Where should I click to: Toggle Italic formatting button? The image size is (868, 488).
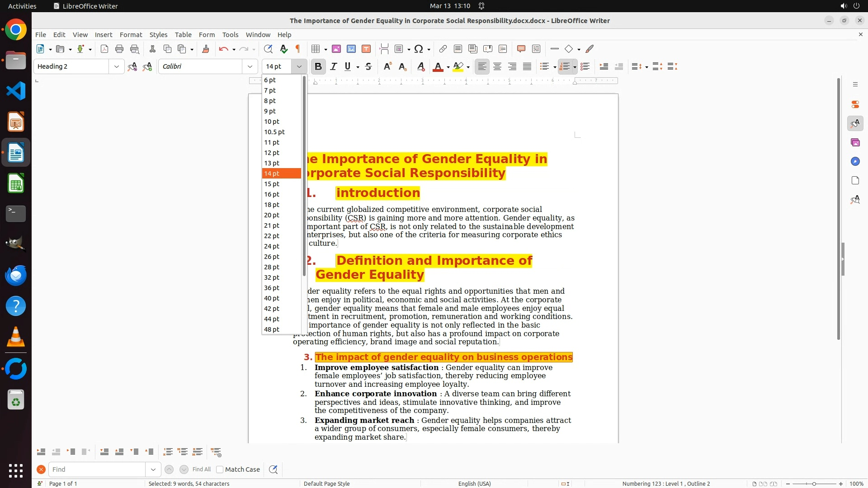click(334, 66)
